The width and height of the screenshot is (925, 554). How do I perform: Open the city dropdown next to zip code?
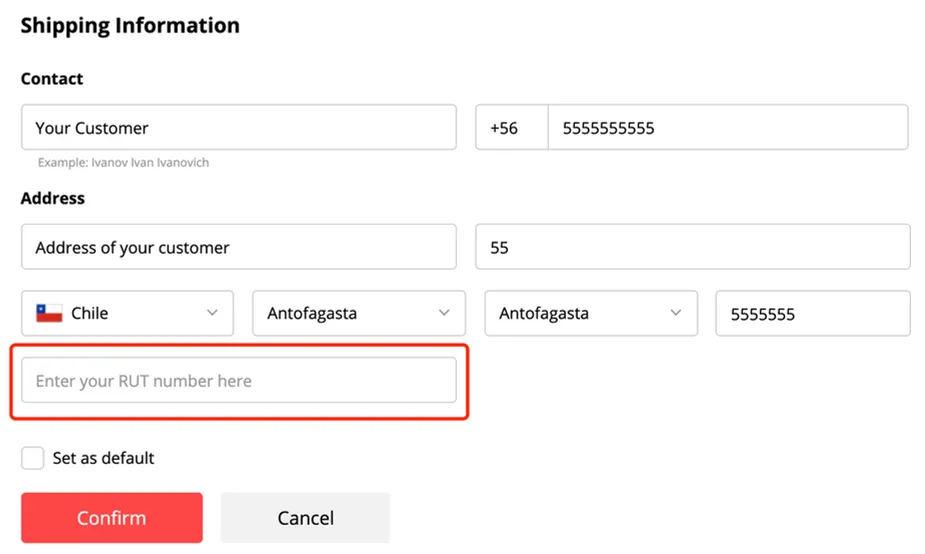click(x=591, y=313)
